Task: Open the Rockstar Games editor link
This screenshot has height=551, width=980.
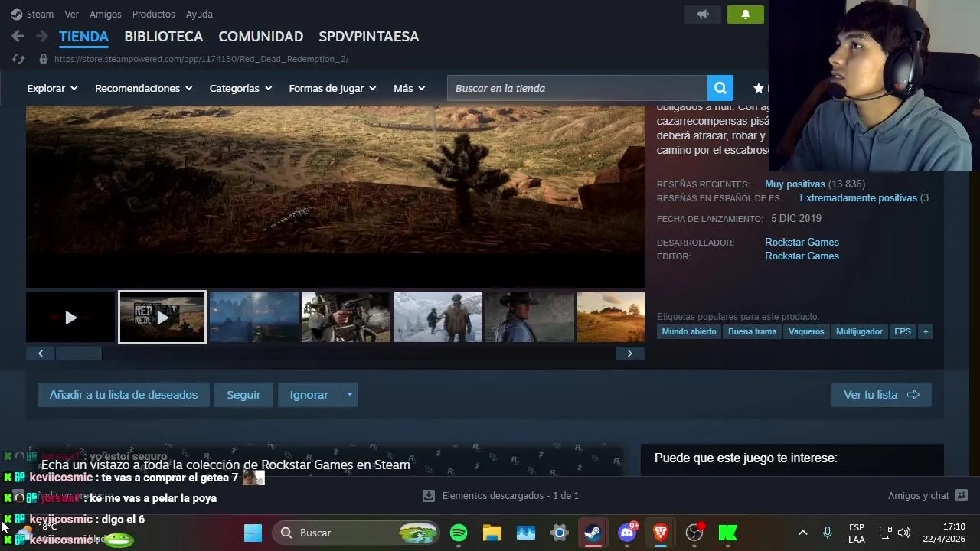Action: click(802, 256)
